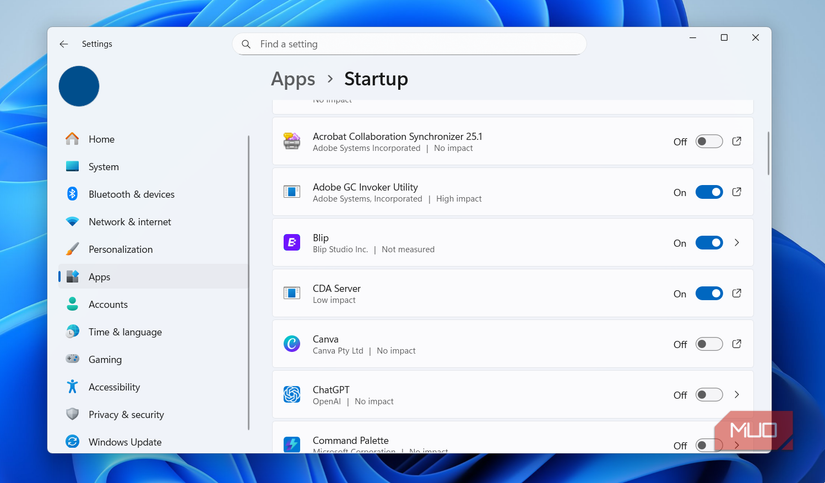The image size is (825, 483).
Task: Go to Bluetooth & devices
Action: pos(153,194)
